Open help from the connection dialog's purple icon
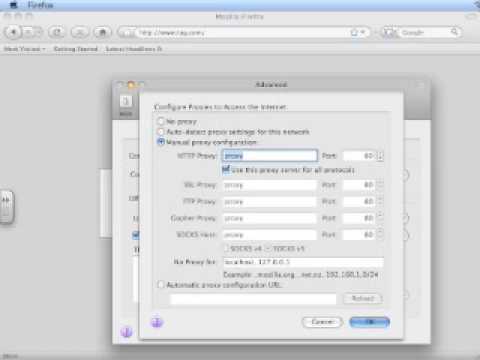 pyautogui.click(x=157, y=322)
